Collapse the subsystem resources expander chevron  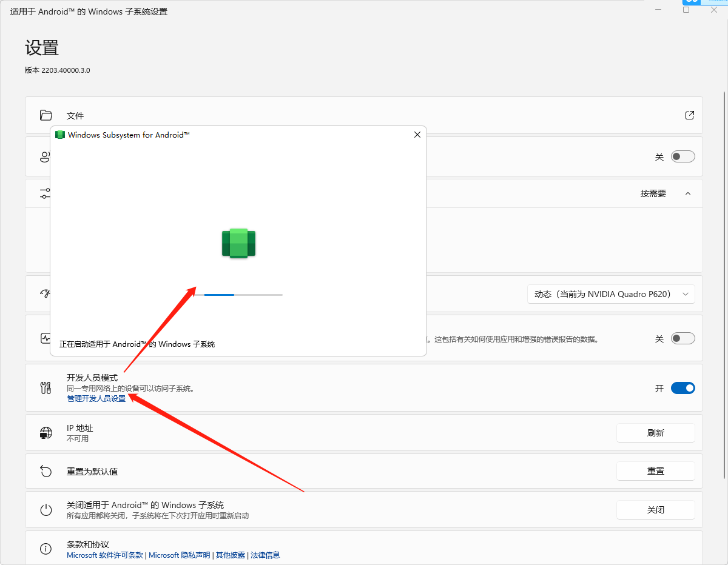click(x=687, y=193)
